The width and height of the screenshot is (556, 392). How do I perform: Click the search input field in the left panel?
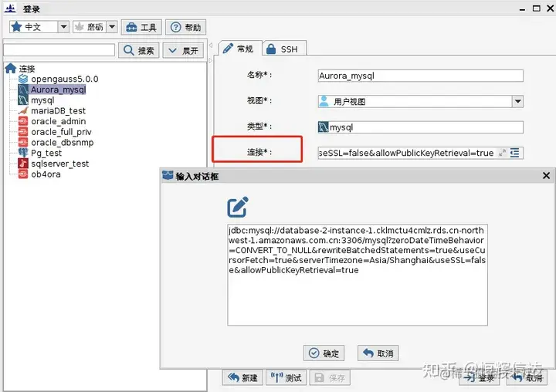coord(59,50)
